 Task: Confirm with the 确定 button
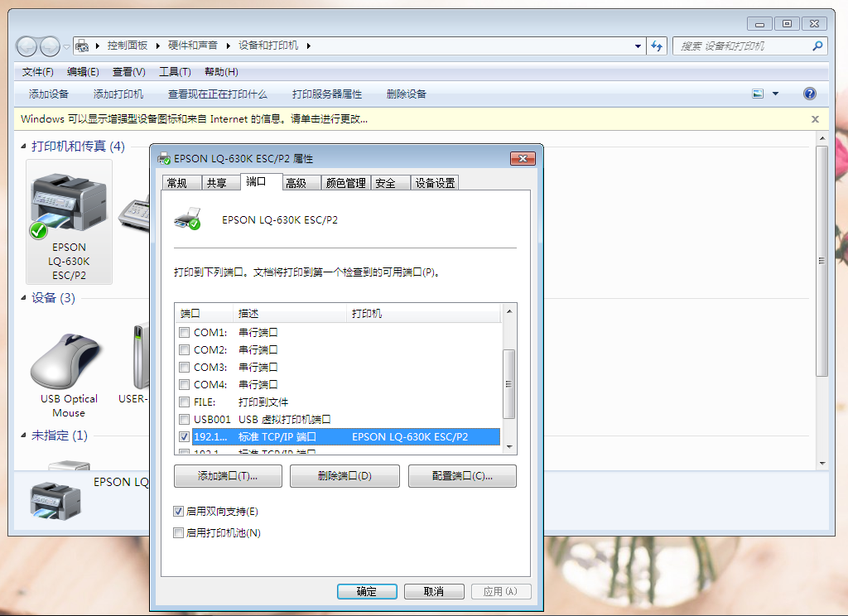367,591
